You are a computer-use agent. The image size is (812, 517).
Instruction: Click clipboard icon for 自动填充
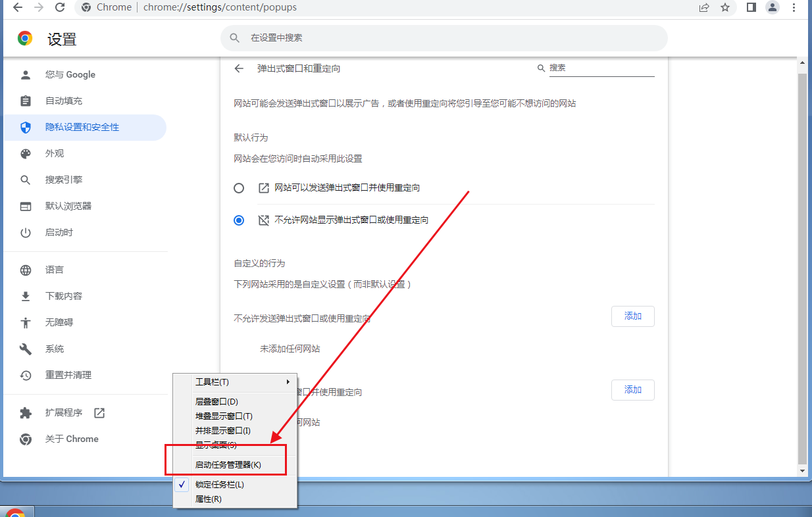(26, 101)
